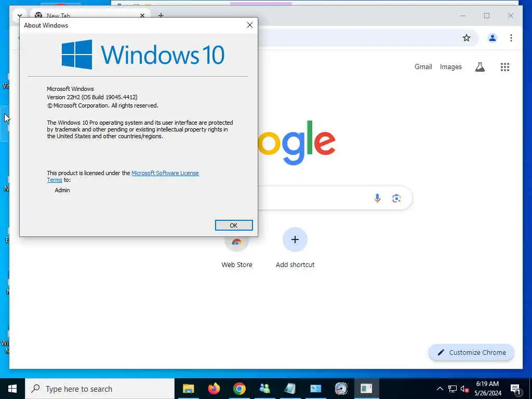Open the Google apps grid
532x399 pixels.
click(505, 67)
